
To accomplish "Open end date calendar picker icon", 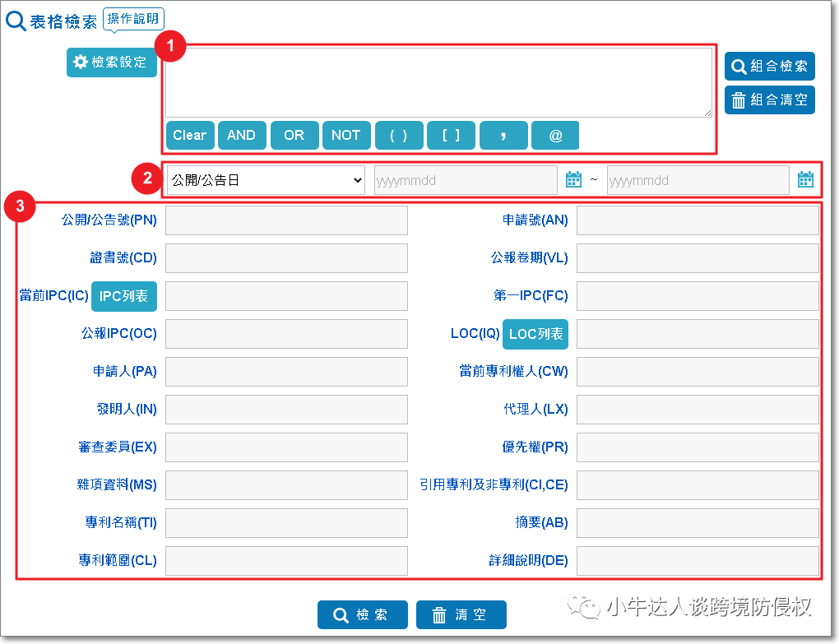I will [x=805, y=179].
